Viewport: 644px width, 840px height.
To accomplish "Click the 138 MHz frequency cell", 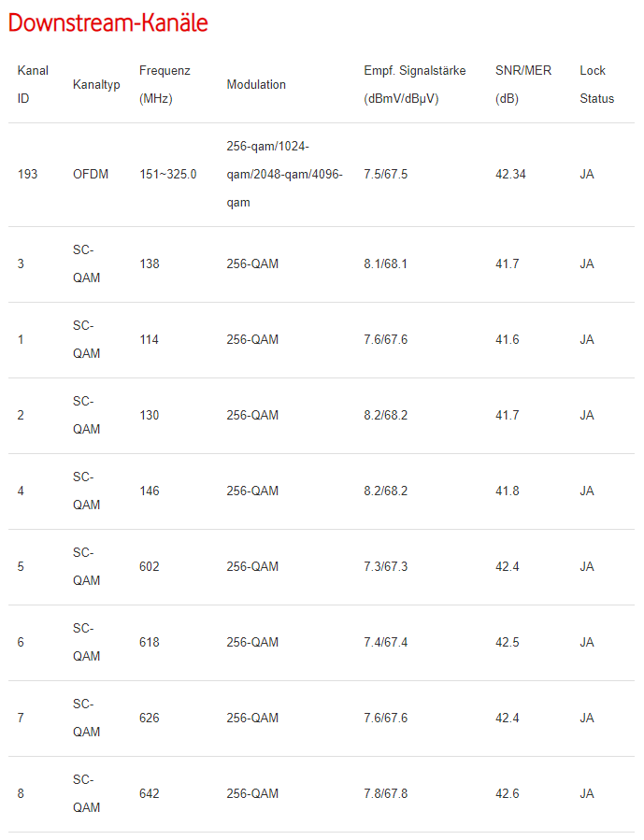I will (x=150, y=264).
